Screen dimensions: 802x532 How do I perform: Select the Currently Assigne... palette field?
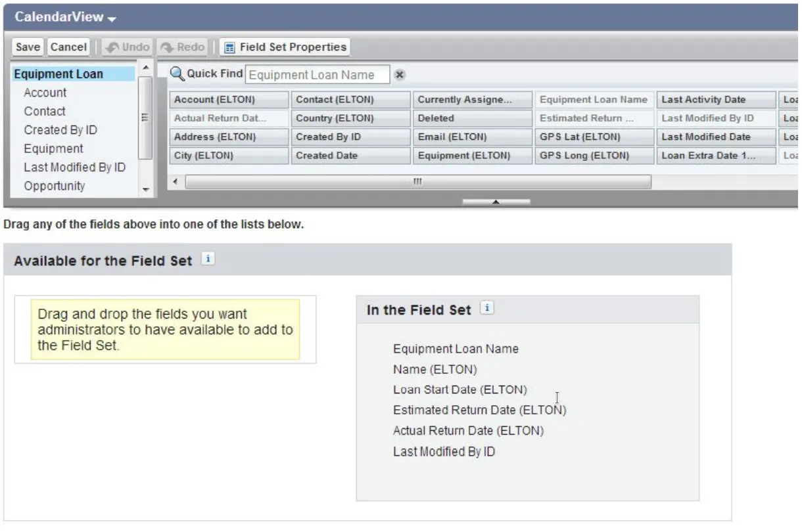[473, 100]
